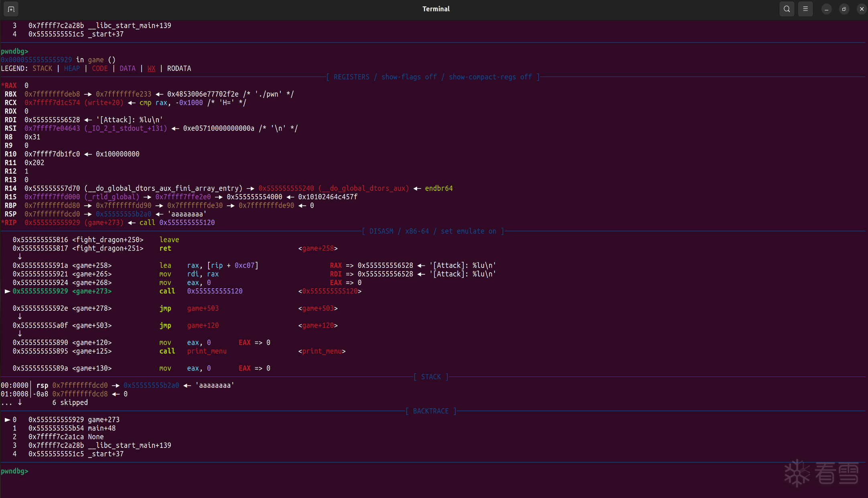The height and width of the screenshot is (498, 868).
Task: Minimize the Terminal window
Action: point(826,9)
